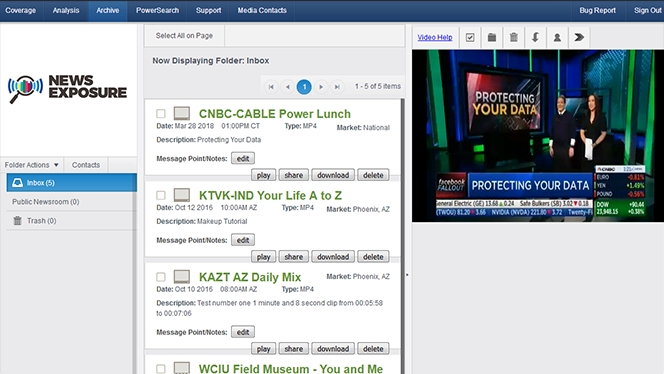Open the Coverage menu item

(21, 10)
